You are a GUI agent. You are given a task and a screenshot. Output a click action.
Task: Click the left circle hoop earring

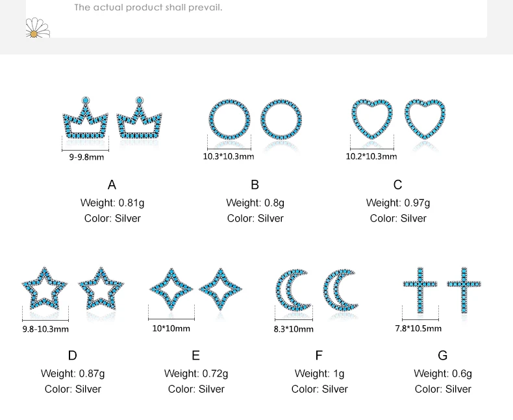[229, 119]
